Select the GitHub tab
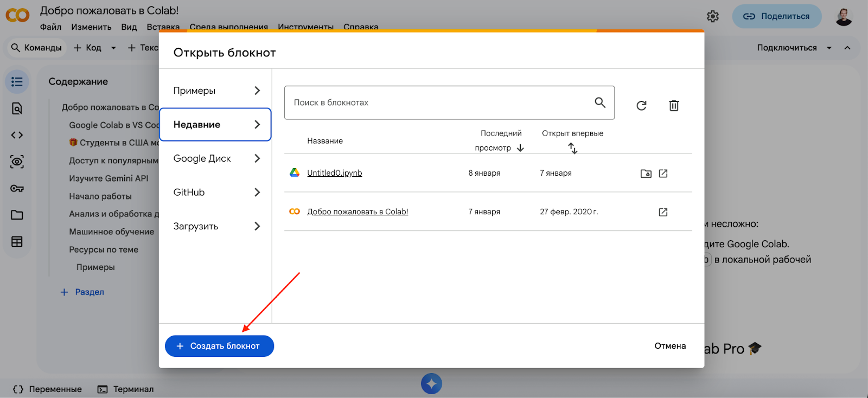The image size is (868, 398). point(215,192)
